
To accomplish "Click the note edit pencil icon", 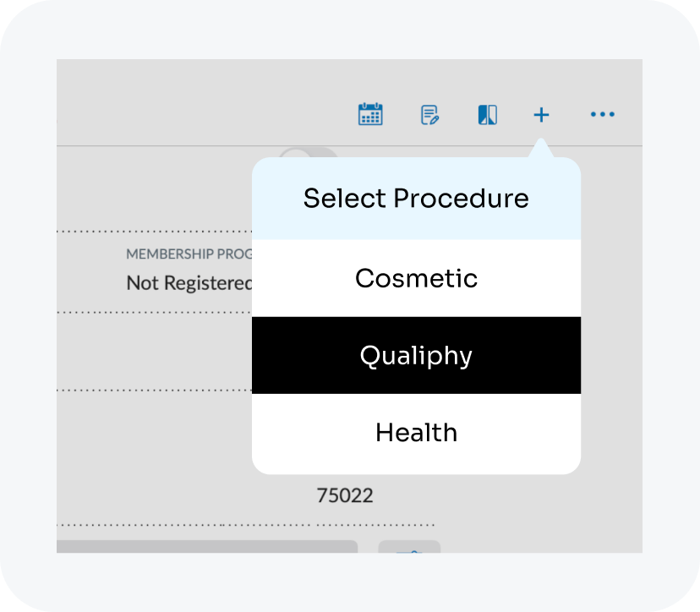I will (430, 115).
